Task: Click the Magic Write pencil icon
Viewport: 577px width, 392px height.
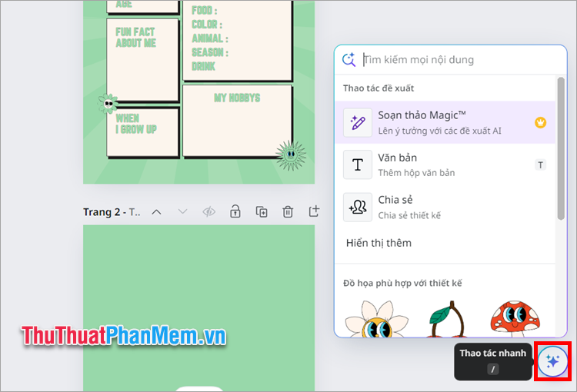Action: [358, 123]
